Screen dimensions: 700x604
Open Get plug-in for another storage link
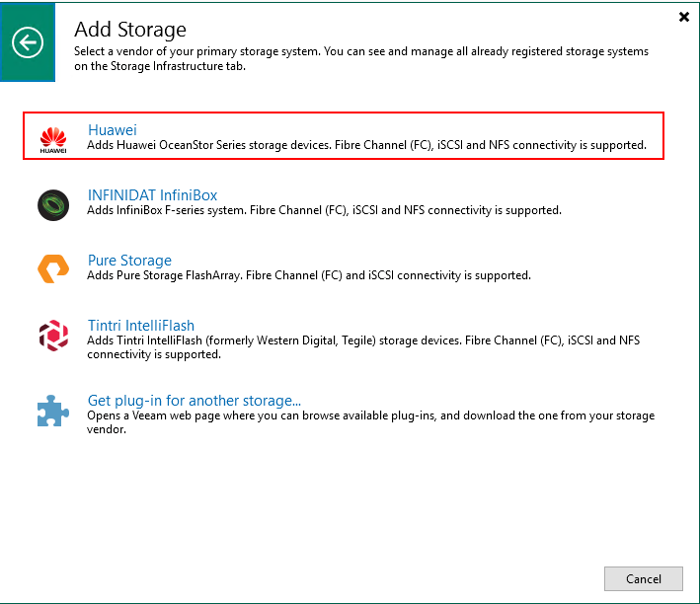tap(194, 401)
